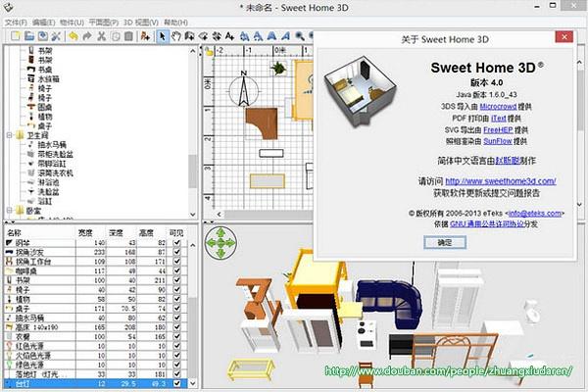This screenshot has height=392, width=588.
Task: Toggle visible checkbox for selected 台灯 row
Action: pyautogui.click(x=176, y=384)
